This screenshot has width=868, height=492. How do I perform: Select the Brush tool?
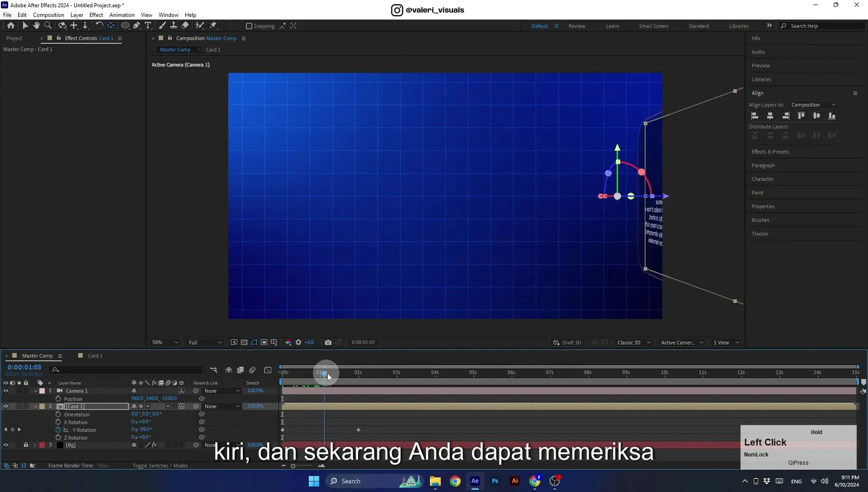pos(162,26)
